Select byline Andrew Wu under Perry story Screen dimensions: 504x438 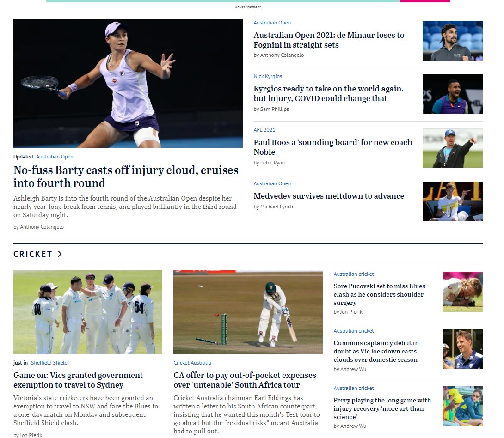353,426
